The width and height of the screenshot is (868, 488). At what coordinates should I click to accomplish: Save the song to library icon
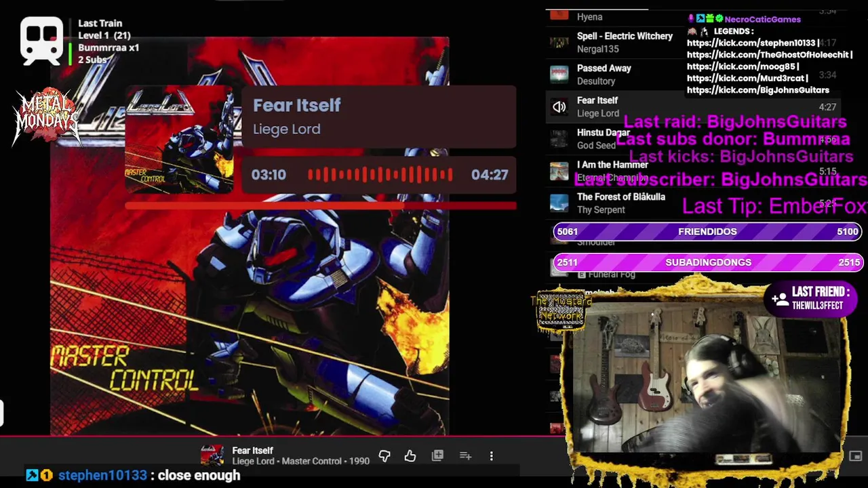click(x=437, y=455)
